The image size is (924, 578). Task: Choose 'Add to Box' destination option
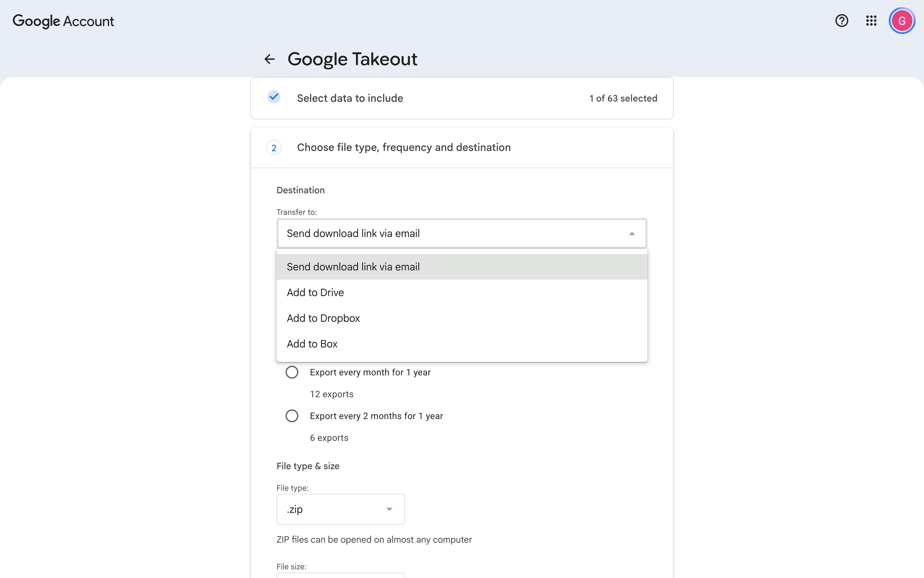click(462, 344)
